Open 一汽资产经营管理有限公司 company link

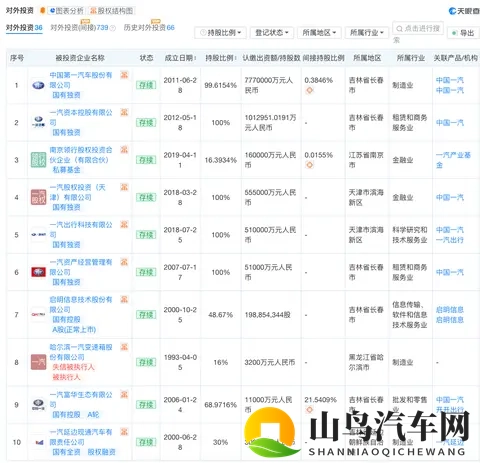[81, 267]
